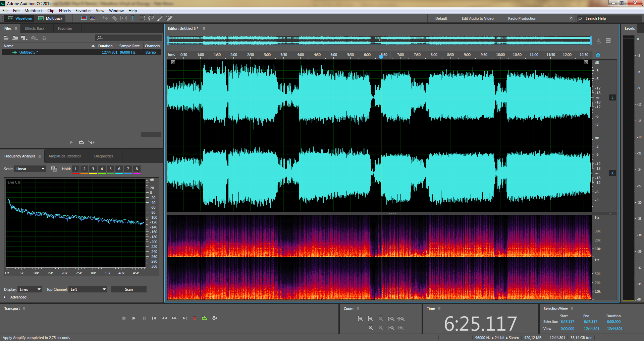Click Zoom In at In Point icon
The image size is (644, 341).
coord(391,319)
